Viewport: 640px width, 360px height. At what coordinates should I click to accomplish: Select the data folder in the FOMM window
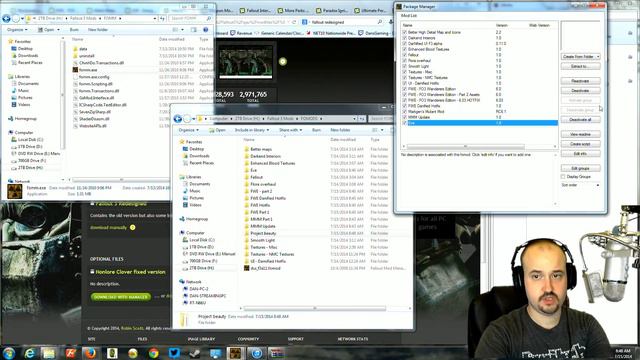(x=83, y=49)
